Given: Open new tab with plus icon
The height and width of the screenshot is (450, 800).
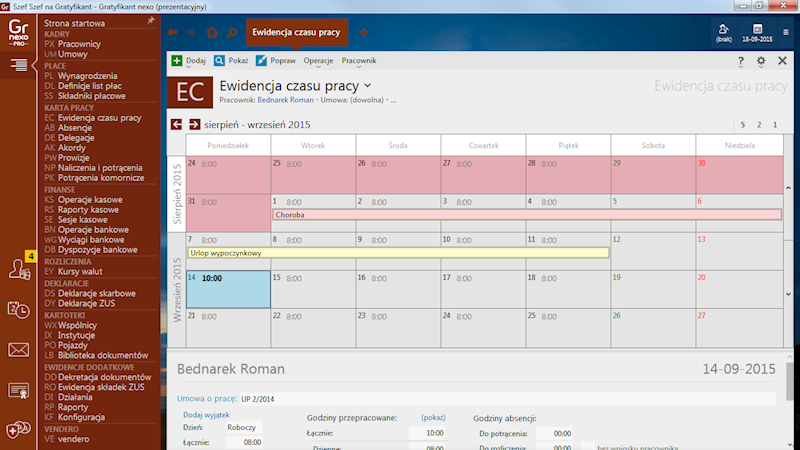Looking at the screenshot, I should [x=363, y=32].
